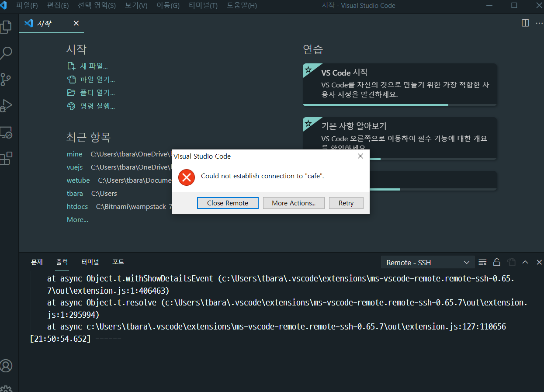The width and height of the screenshot is (544, 392).
Task: Open the 이동(G) menu
Action: tap(168, 6)
